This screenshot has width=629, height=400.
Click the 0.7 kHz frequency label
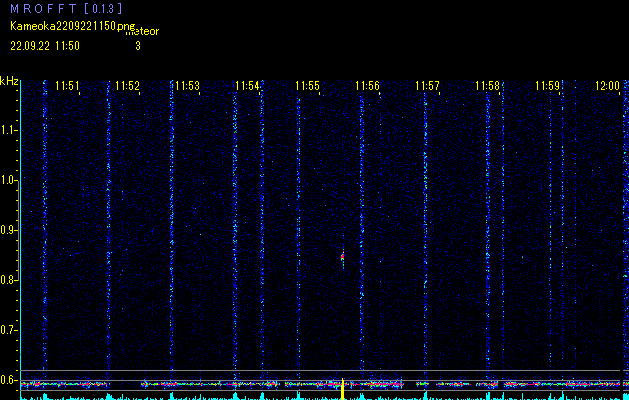(x=8, y=330)
